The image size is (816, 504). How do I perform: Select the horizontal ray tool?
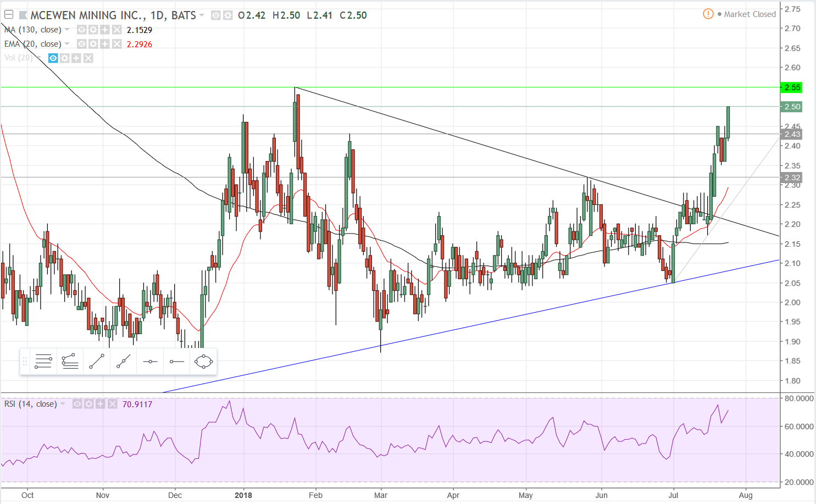[x=176, y=361]
